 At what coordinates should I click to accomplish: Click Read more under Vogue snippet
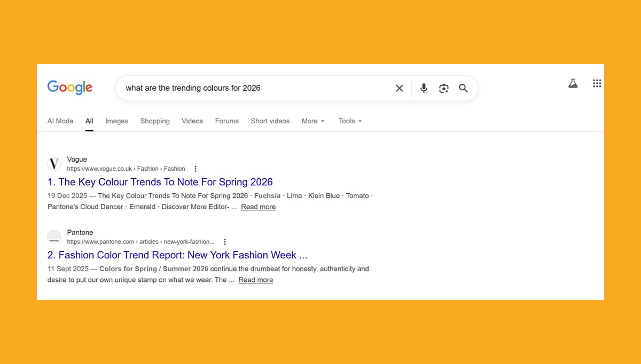[258, 207]
